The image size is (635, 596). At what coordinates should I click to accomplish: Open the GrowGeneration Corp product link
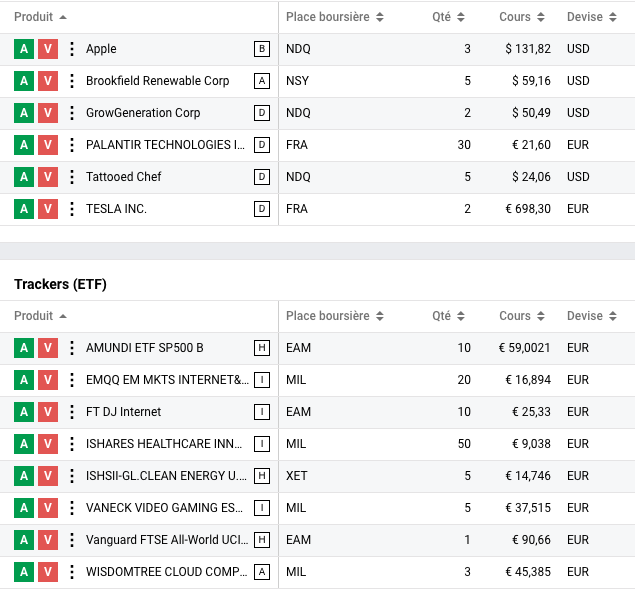tap(143, 113)
